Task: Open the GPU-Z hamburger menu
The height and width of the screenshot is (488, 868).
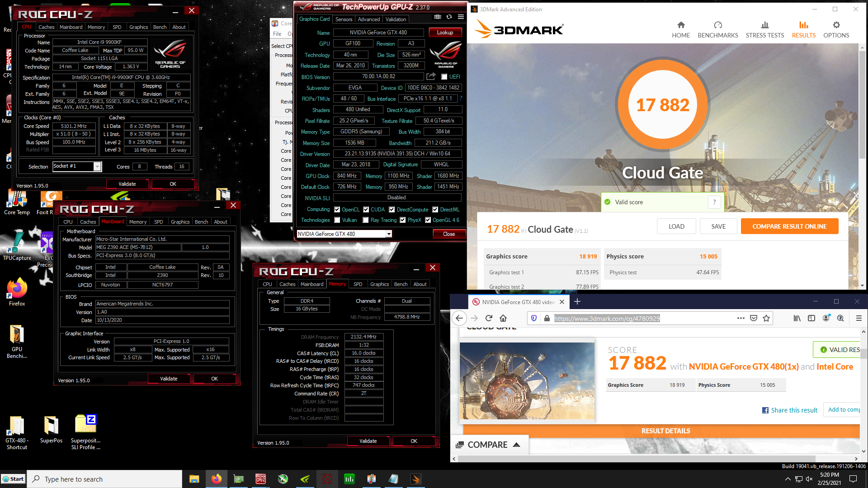Action: 461,17
